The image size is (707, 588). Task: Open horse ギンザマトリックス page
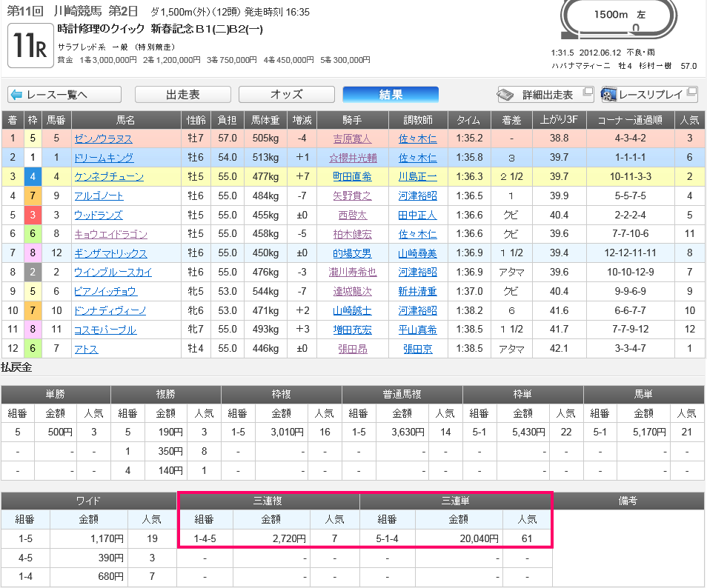point(111,254)
